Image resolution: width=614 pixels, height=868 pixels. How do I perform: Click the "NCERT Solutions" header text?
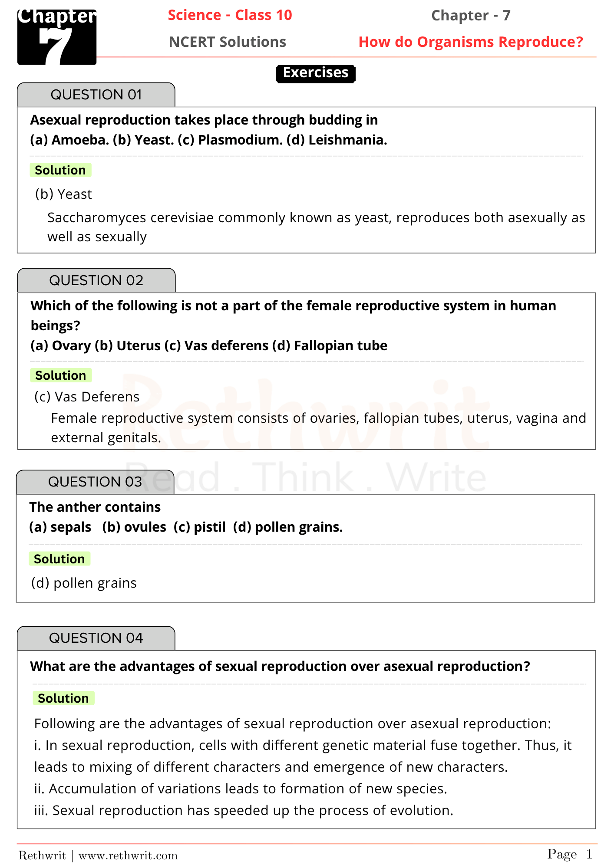click(x=228, y=42)
